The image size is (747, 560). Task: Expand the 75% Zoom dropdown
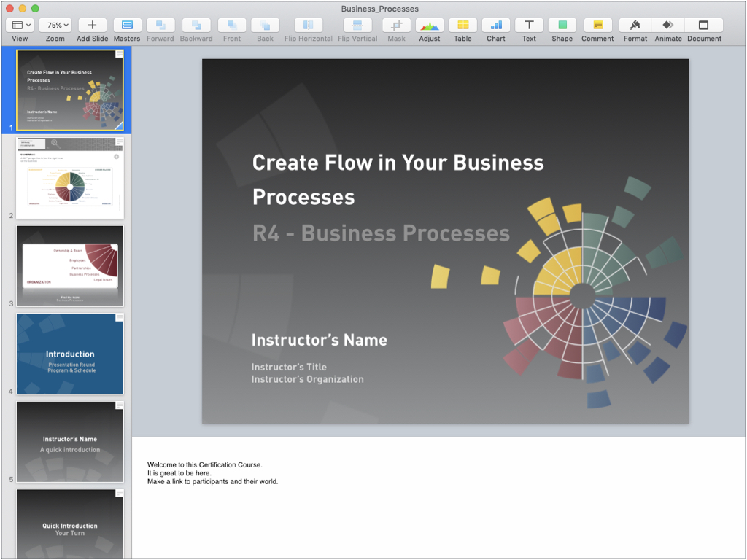(55, 26)
